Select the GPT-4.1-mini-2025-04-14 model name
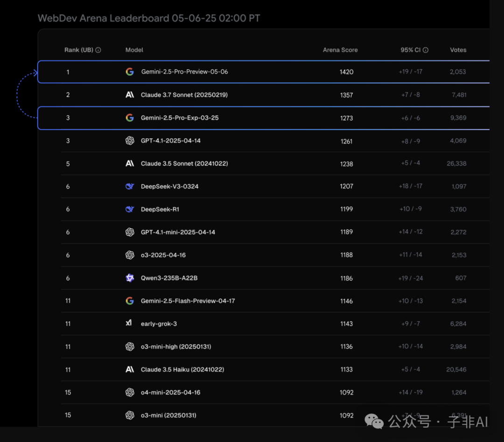The width and height of the screenshot is (504, 442). [x=178, y=232]
